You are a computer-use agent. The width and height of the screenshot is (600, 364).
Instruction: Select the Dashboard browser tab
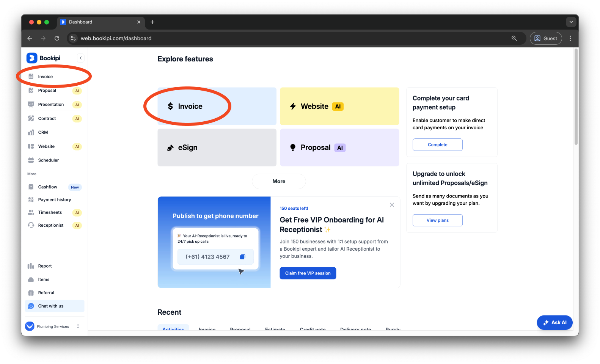point(101,22)
